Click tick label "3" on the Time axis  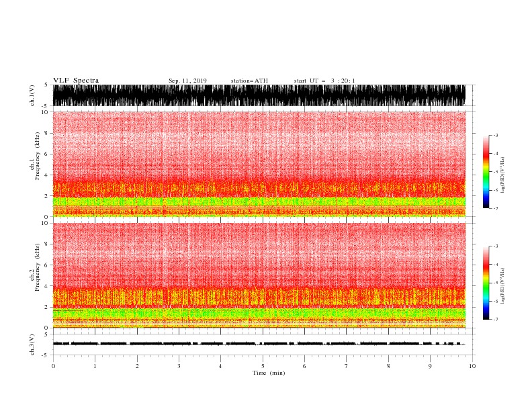point(179,366)
